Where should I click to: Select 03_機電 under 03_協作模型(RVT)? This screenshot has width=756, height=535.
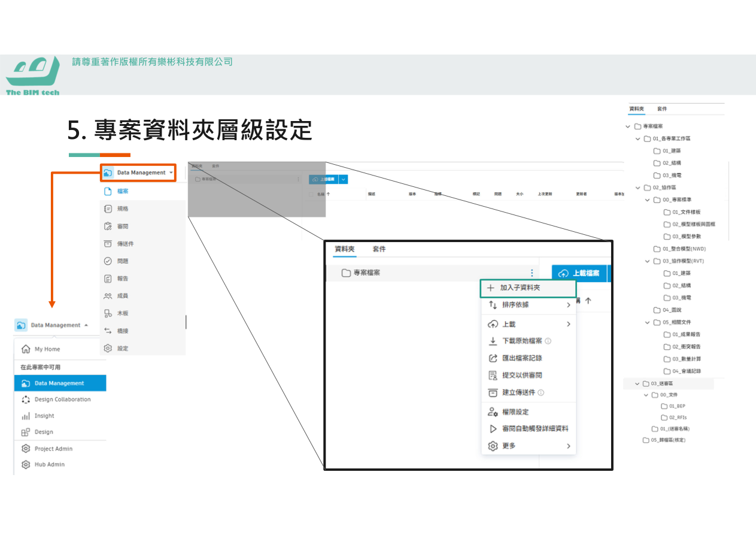677,298
